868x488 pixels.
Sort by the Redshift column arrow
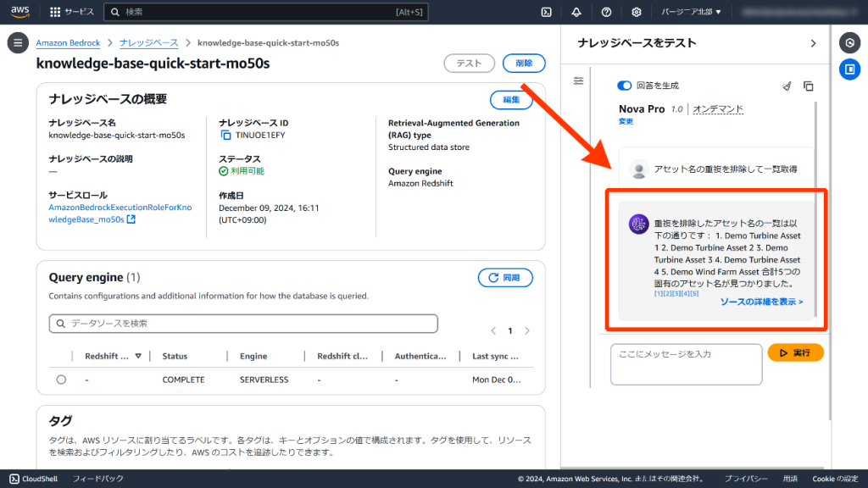138,357
